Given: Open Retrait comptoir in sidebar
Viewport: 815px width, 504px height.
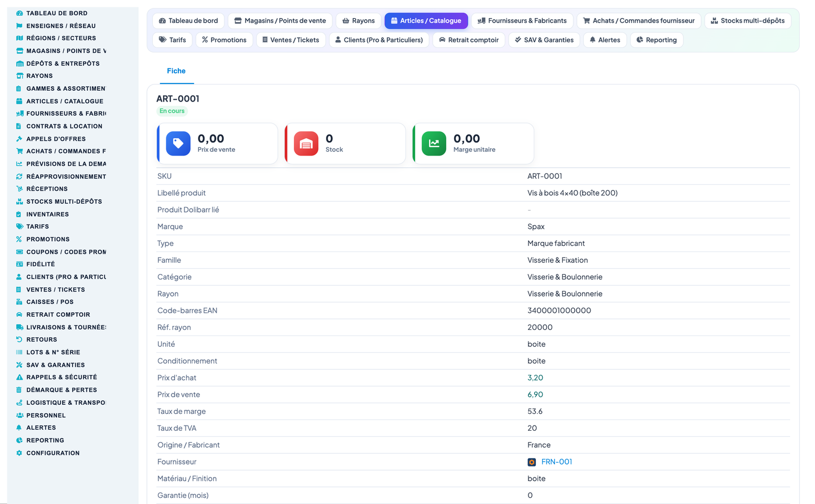Looking at the screenshot, I should coord(58,315).
